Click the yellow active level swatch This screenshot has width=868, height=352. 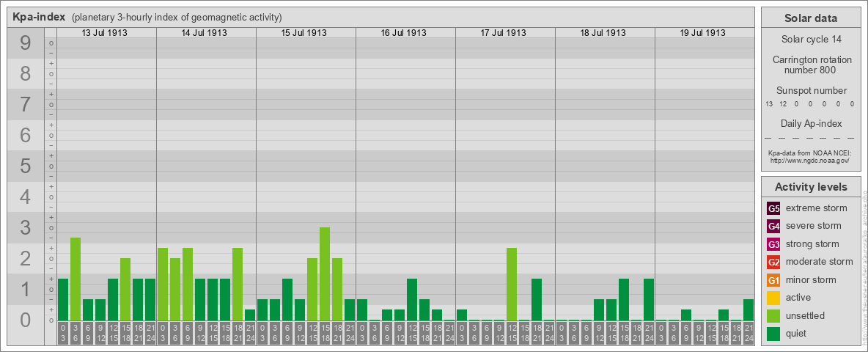point(774,298)
